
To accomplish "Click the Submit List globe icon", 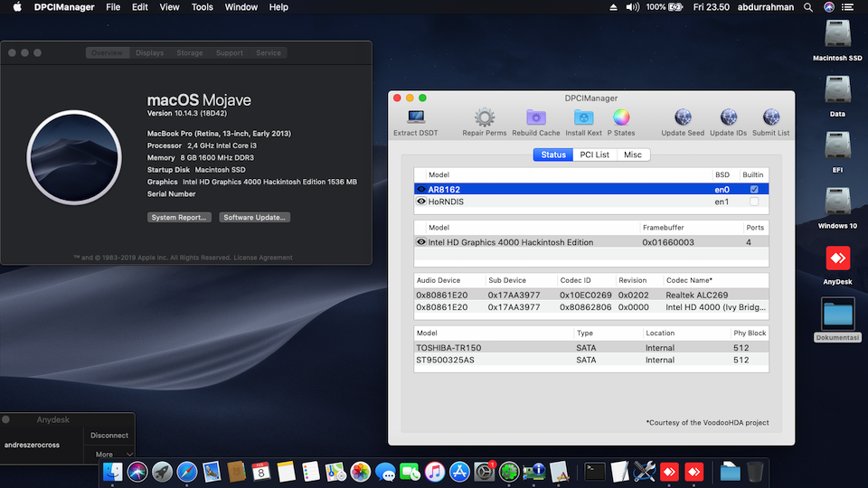I will (770, 117).
